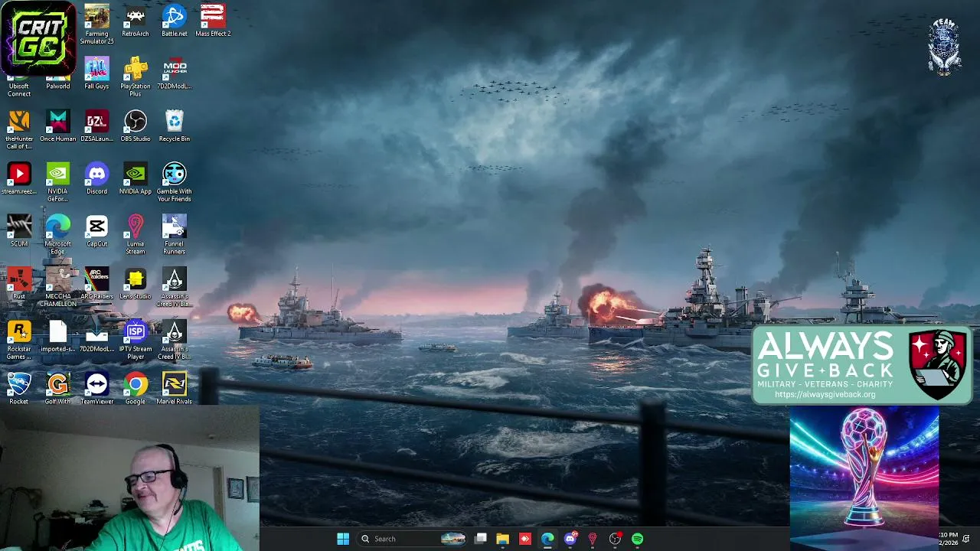This screenshot has width=980, height=551.
Task: Launch Lumia Stream from the desktop
Action: [x=136, y=234]
